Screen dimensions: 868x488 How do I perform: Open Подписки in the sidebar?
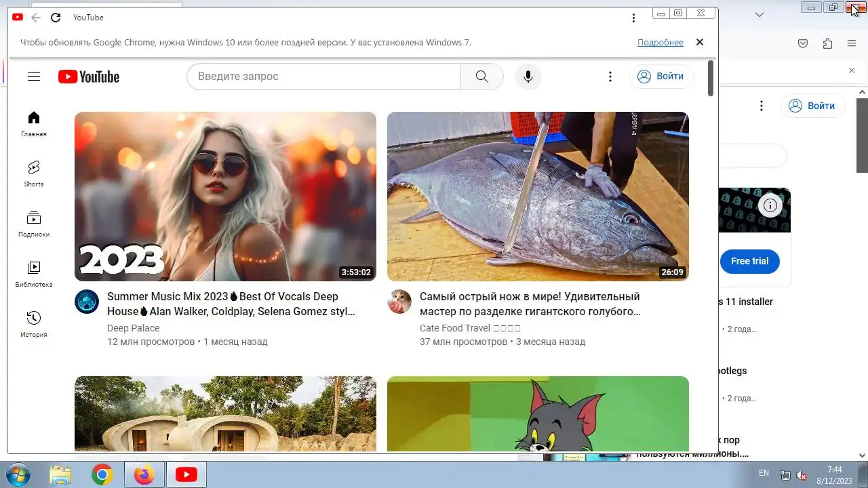(34, 224)
